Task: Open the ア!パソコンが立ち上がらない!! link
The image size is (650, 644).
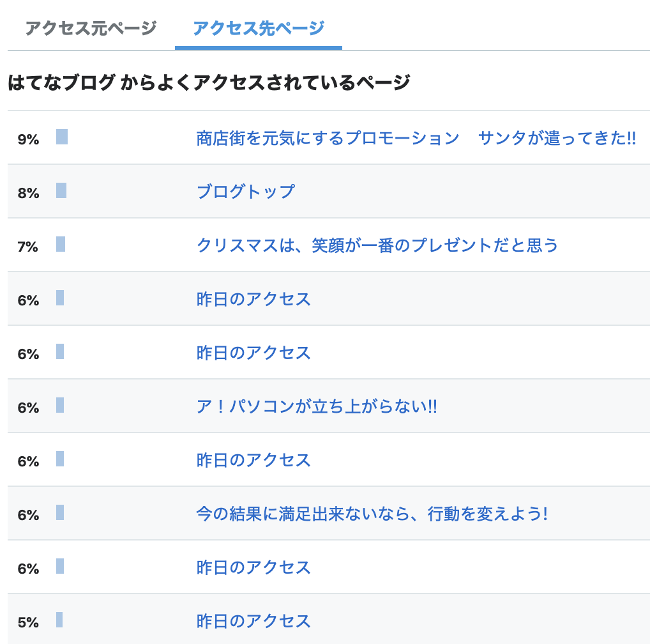Action: (x=317, y=406)
